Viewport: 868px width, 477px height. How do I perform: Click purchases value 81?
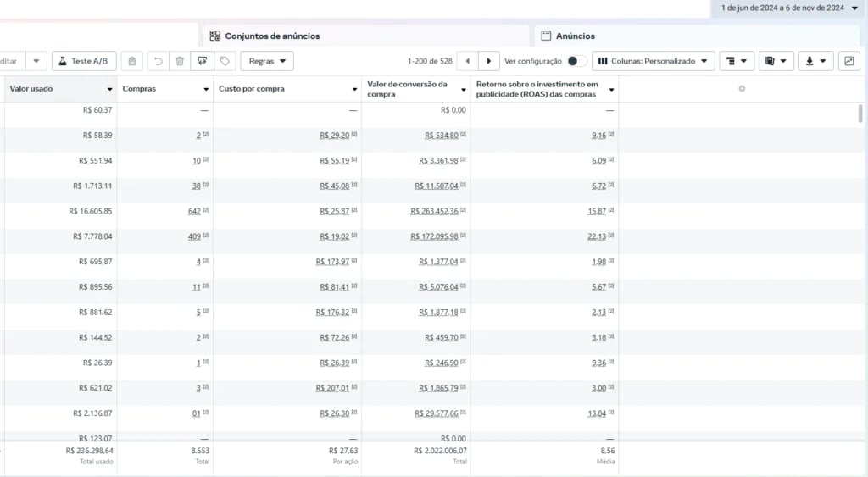coord(197,413)
